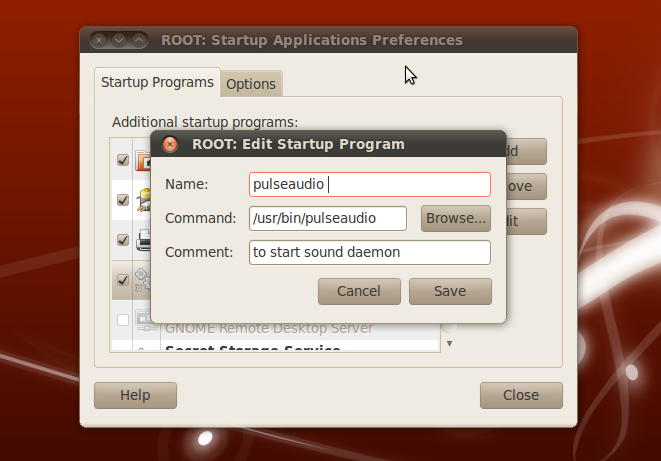Screen dimensions: 661x461
Task: Minimize the Startup Applications Preferences window
Action: click(x=119, y=40)
